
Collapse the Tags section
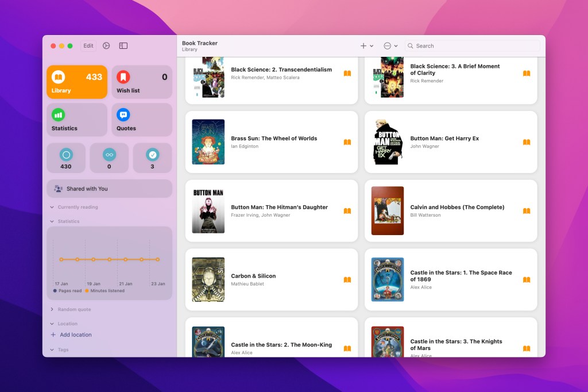pyautogui.click(x=52, y=349)
